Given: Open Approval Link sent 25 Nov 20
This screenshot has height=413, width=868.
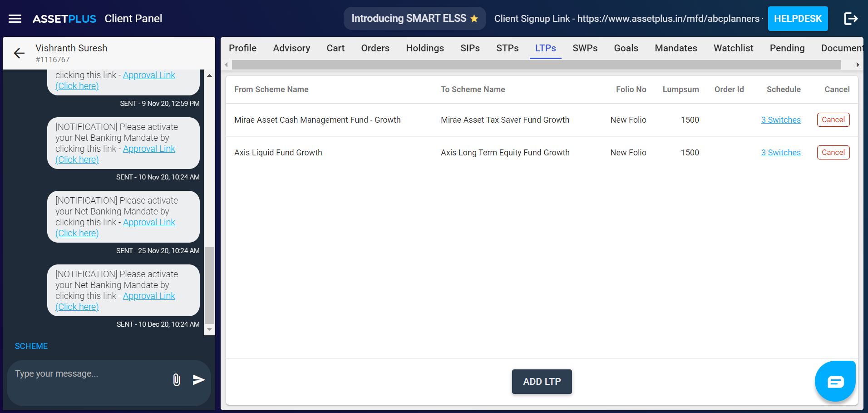Looking at the screenshot, I should [149, 222].
